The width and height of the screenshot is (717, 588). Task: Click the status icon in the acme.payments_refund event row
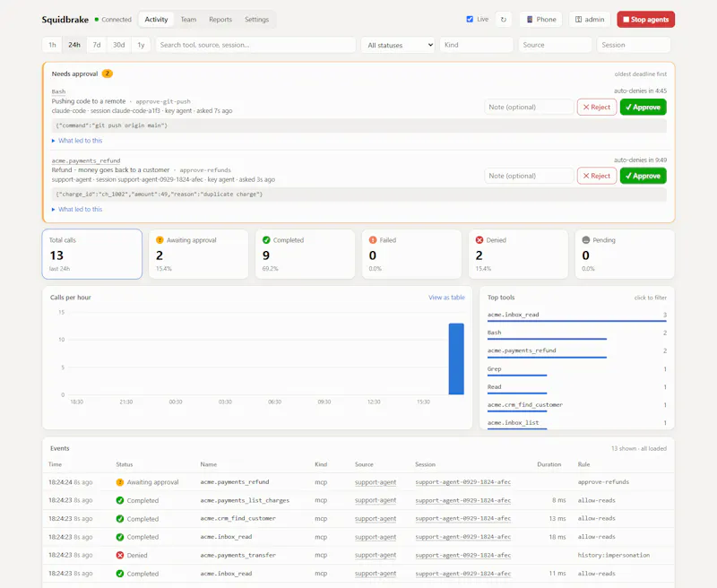(120, 482)
